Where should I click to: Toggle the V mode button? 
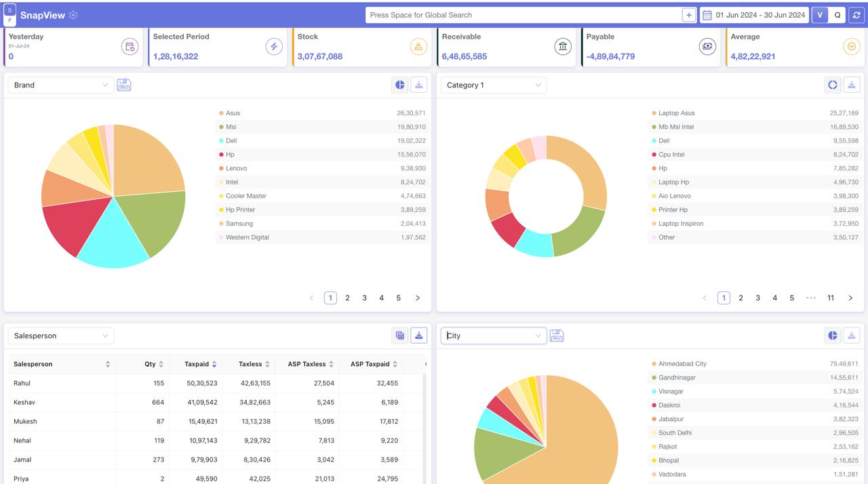pyautogui.click(x=820, y=15)
